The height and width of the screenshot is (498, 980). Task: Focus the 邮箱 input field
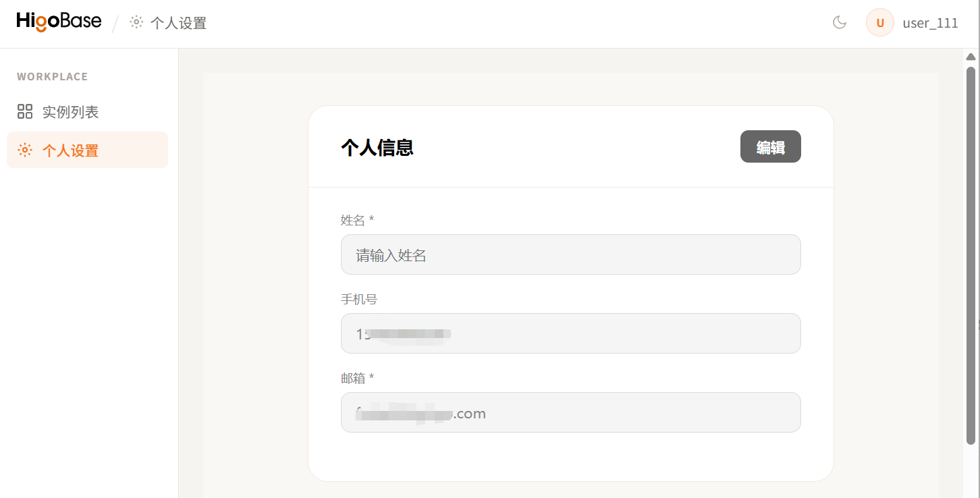(x=570, y=412)
